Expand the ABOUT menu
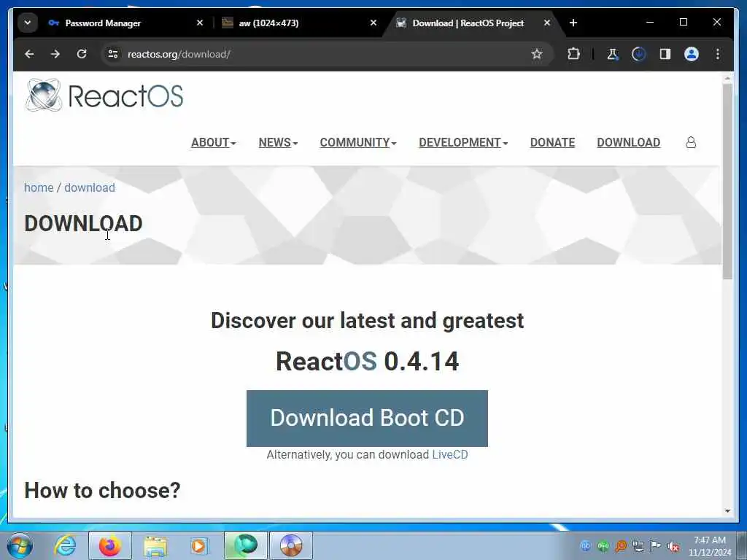The width and height of the screenshot is (747, 560). click(214, 142)
